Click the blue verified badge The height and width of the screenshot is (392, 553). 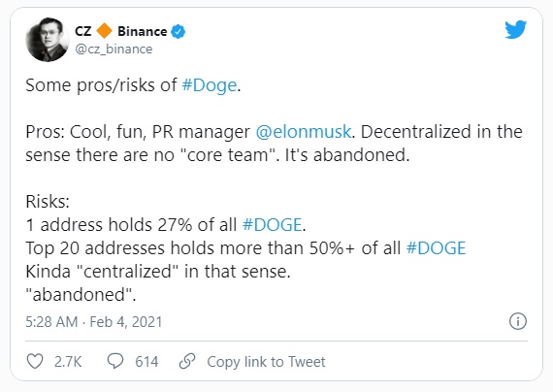click(178, 31)
